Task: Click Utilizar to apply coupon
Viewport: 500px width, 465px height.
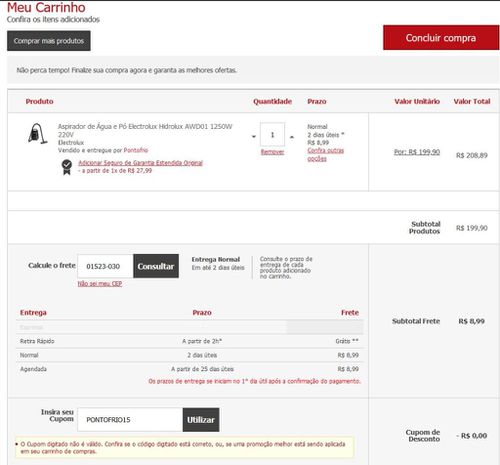Action: (201, 420)
